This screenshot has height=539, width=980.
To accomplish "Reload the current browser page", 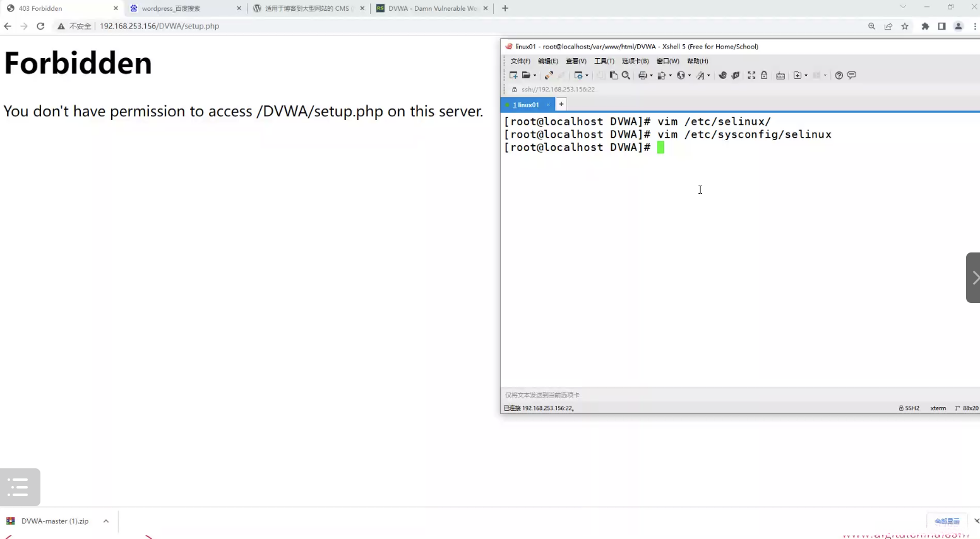I will (x=40, y=26).
